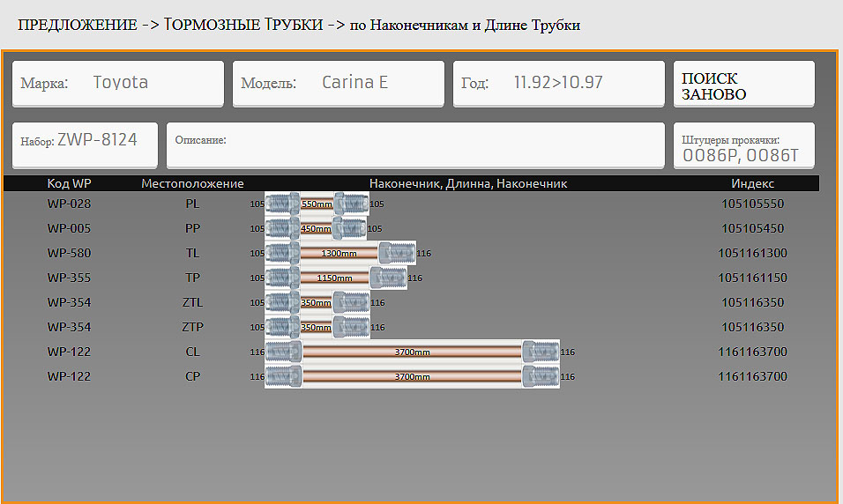The width and height of the screenshot is (843, 504).
Task: Click the Набор ZWP-8124 box
Action: point(85,145)
